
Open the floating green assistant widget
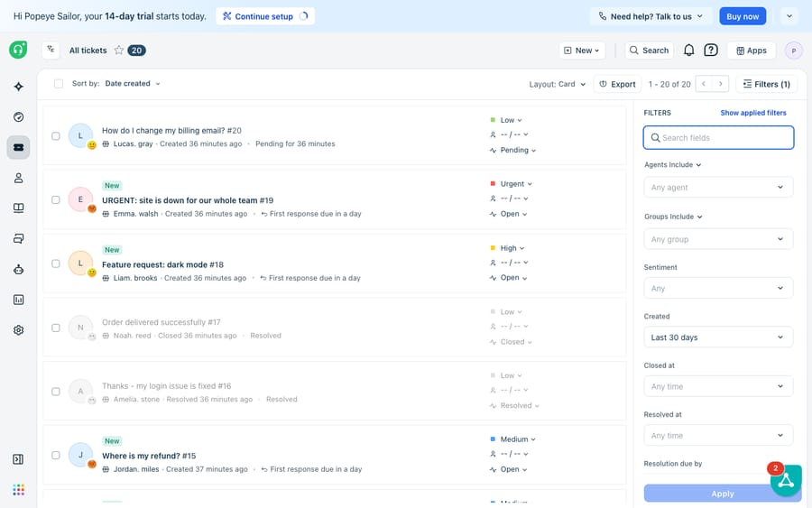[786, 480]
